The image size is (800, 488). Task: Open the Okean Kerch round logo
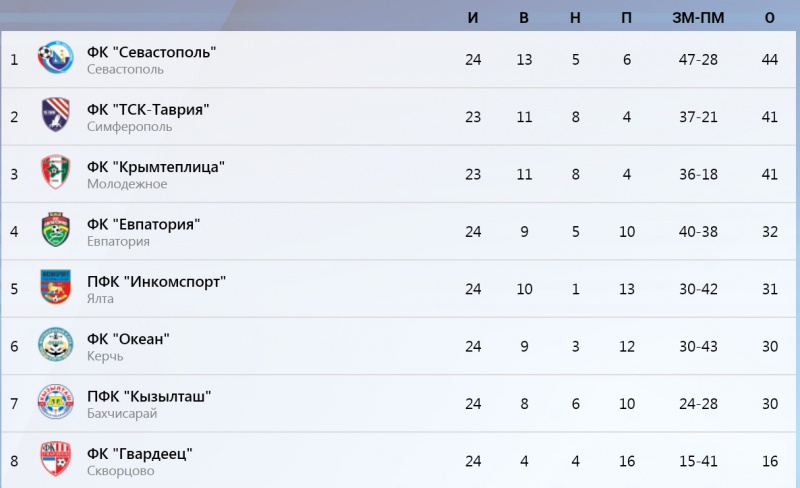(x=56, y=345)
